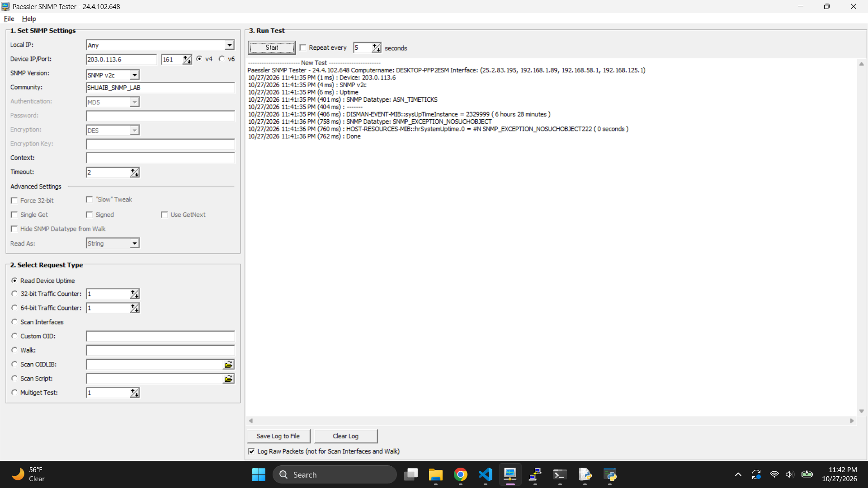
Task: Select Custom OID radio button
Action: 14,336
